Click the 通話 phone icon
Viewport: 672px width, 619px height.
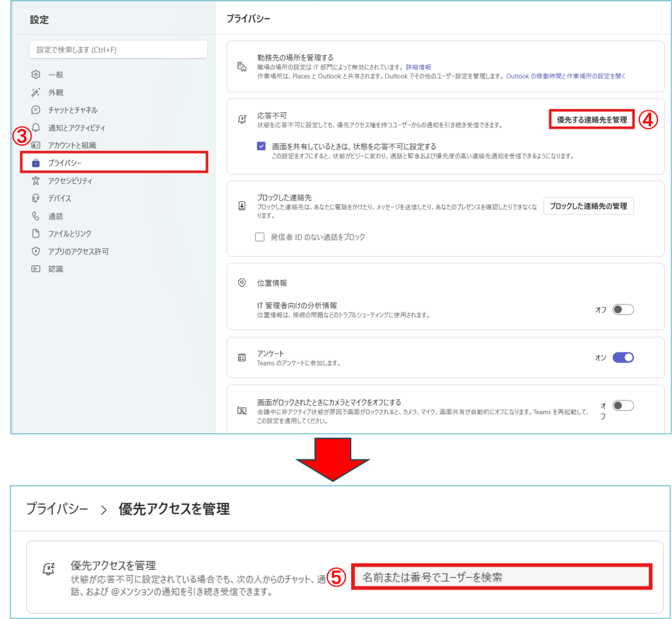pos(36,216)
